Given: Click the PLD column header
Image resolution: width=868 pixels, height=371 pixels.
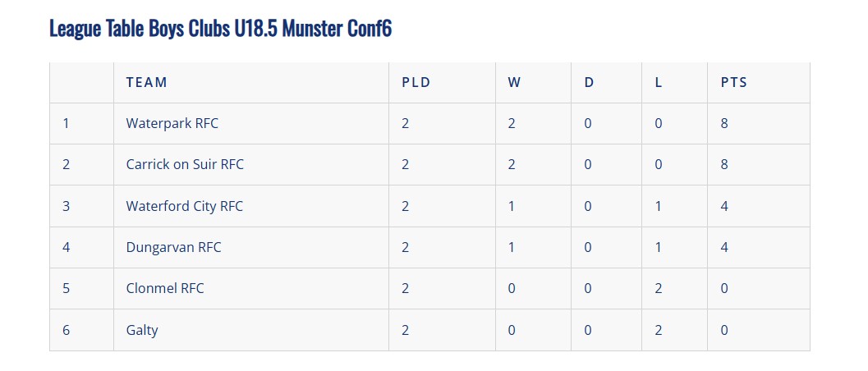Looking at the screenshot, I should click(416, 82).
